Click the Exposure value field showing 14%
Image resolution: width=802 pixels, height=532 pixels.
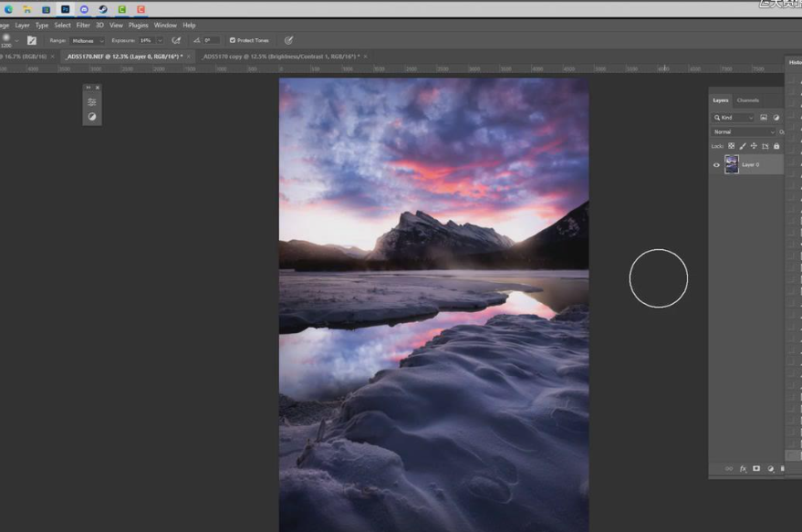[x=146, y=40]
